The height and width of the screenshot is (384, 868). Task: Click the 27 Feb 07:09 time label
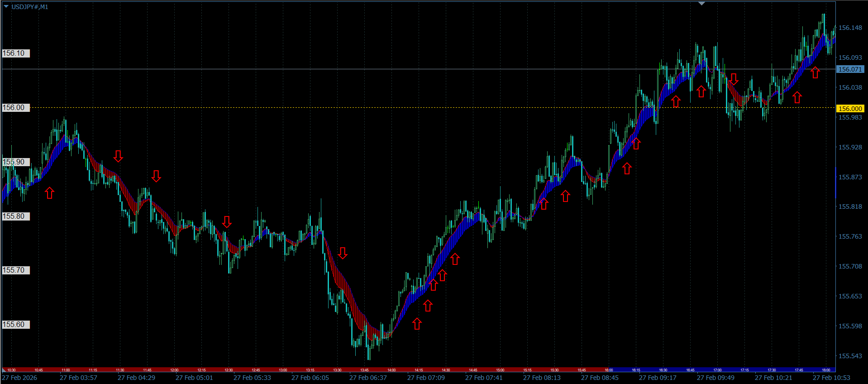(x=426, y=378)
